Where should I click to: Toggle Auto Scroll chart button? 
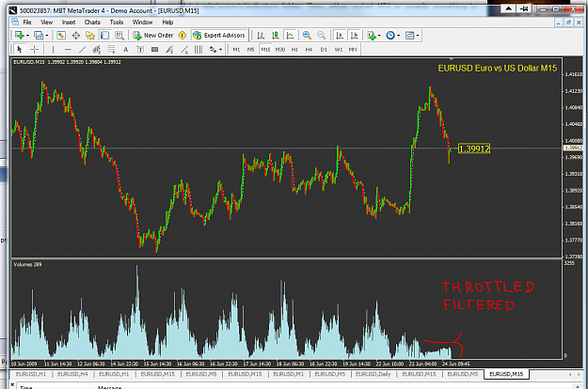[340, 35]
